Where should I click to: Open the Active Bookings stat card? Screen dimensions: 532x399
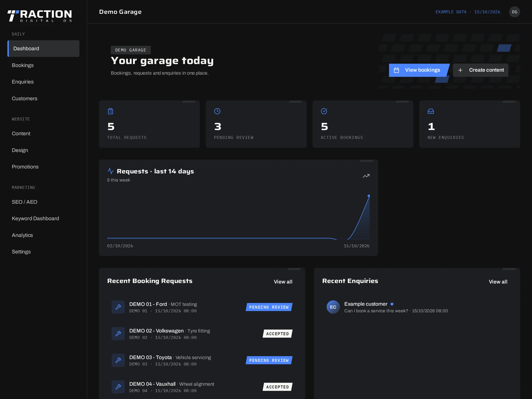click(x=363, y=124)
